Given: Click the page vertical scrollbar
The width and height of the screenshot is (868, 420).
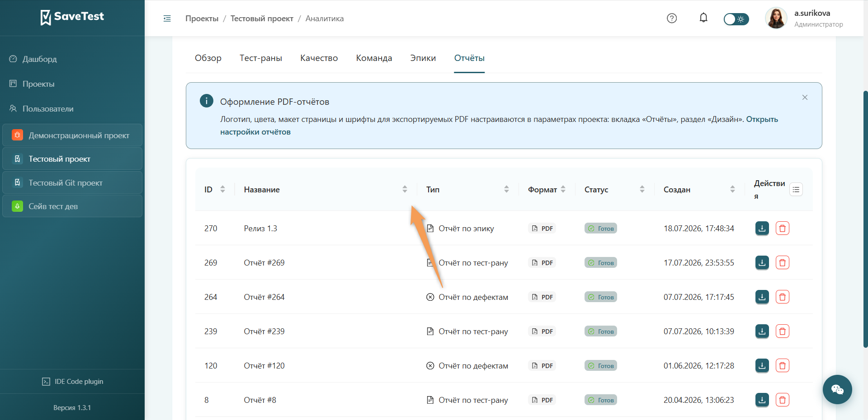Looking at the screenshot, I should point(865,219).
